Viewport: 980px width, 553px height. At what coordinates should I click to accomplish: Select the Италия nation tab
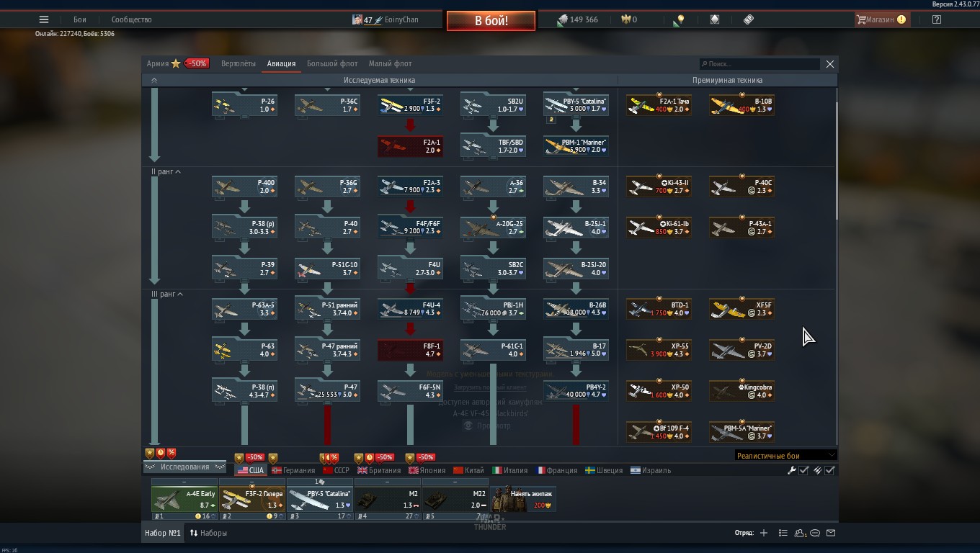click(510, 470)
